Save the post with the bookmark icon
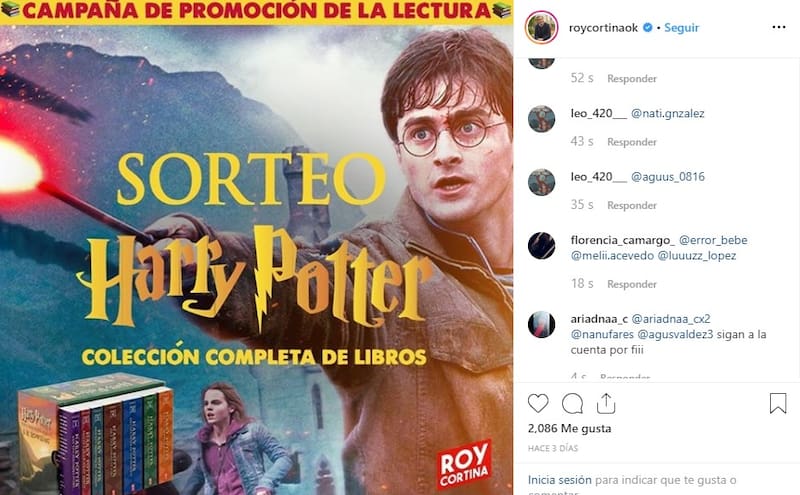Image resolution: width=800 pixels, height=495 pixels. (x=778, y=403)
